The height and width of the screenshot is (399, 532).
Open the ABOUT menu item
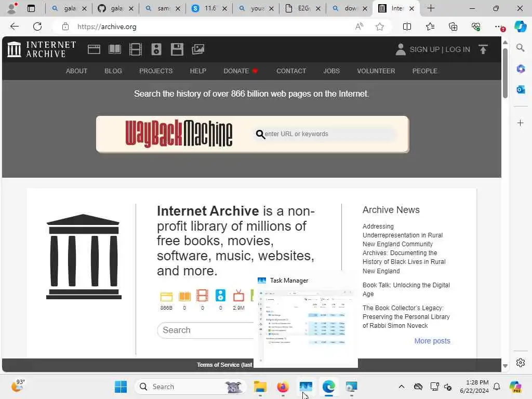click(x=77, y=71)
